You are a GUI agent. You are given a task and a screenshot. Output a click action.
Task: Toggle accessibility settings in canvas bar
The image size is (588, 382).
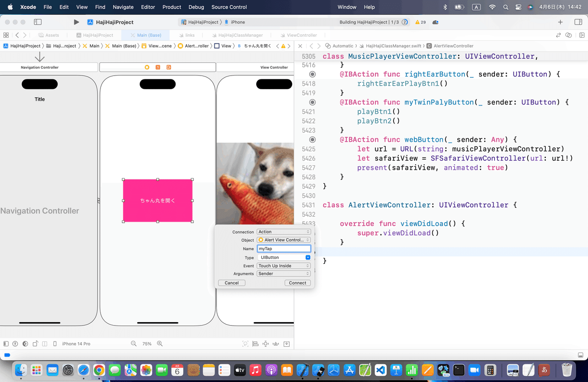(x=15, y=344)
